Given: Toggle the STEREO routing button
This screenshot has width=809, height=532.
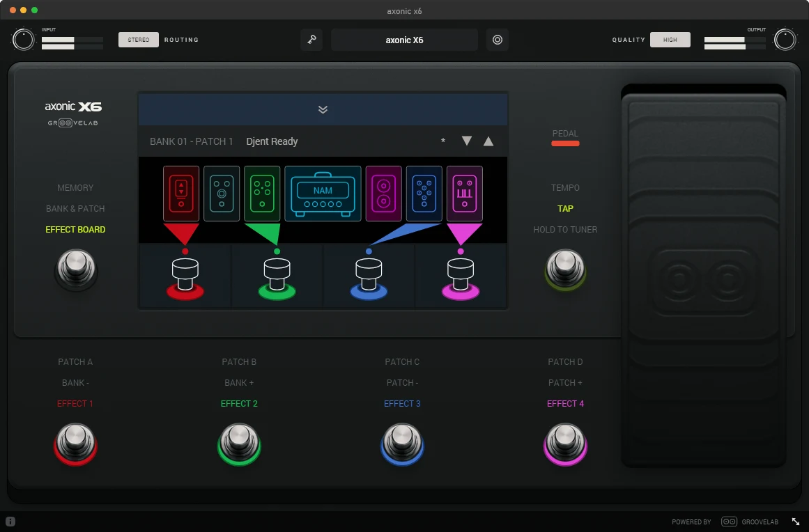Looking at the screenshot, I should pos(138,40).
